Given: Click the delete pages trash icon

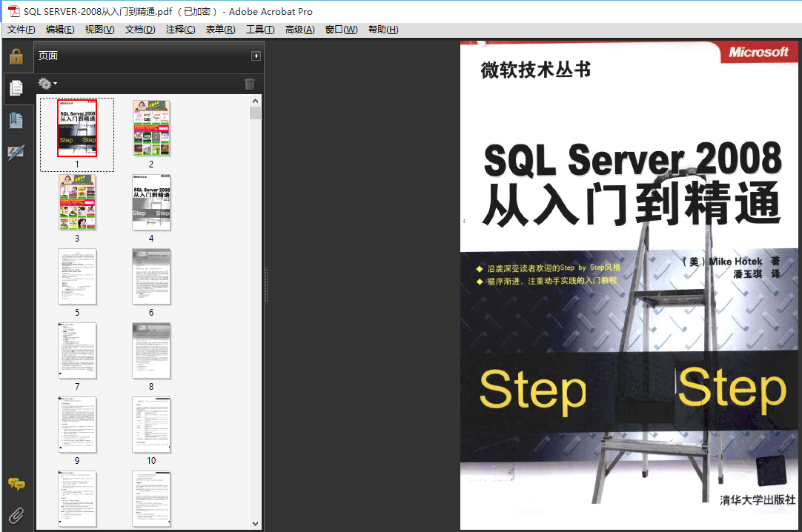Looking at the screenshot, I should click(x=250, y=84).
